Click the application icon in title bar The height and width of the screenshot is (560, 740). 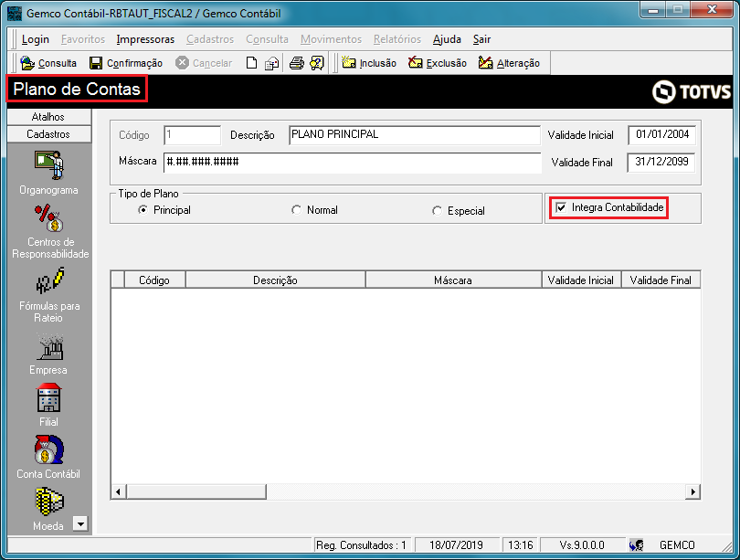15,13
